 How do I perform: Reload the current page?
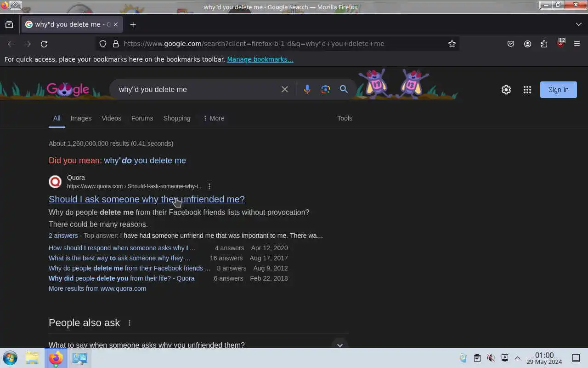[x=44, y=44]
